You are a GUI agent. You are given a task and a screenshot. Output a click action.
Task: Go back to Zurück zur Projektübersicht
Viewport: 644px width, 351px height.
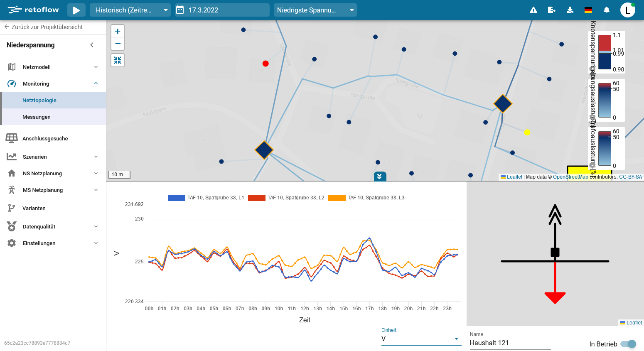click(x=44, y=27)
